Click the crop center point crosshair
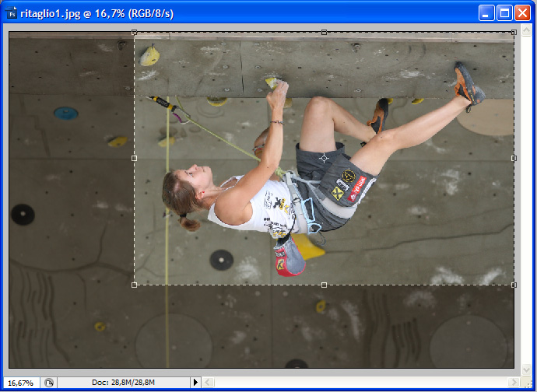The height and width of the screenshot is (392, 537). (324, 158)
